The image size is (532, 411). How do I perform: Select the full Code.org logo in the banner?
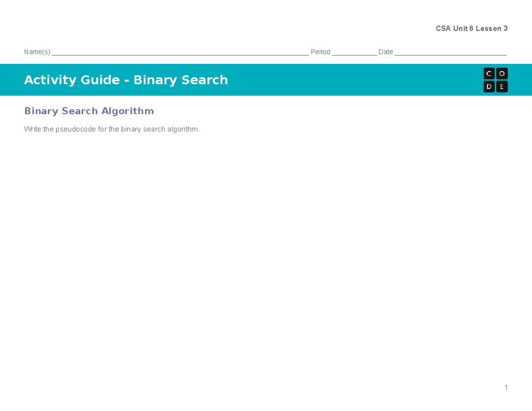495,80
